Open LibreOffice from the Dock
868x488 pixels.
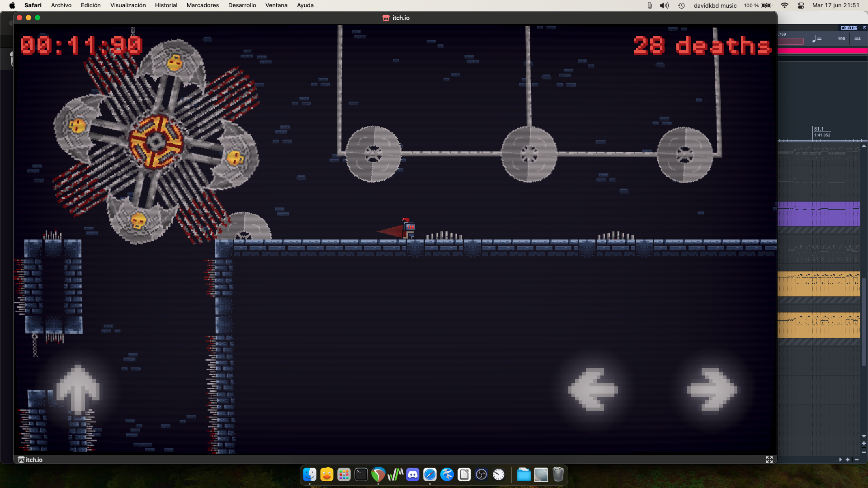tap(464, 474)
